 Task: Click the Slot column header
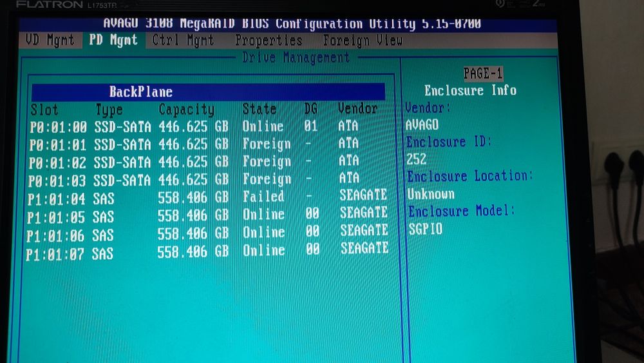(44, 110)
